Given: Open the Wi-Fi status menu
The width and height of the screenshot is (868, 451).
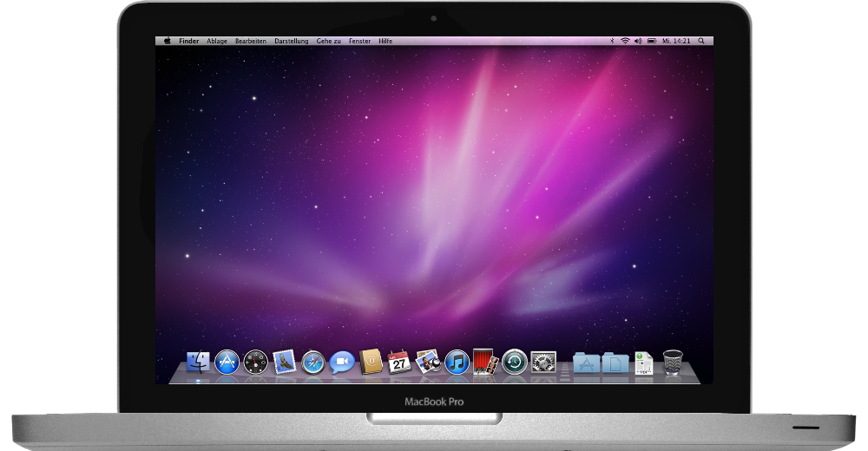Looking at the screenshot, I should coord(625,41).
